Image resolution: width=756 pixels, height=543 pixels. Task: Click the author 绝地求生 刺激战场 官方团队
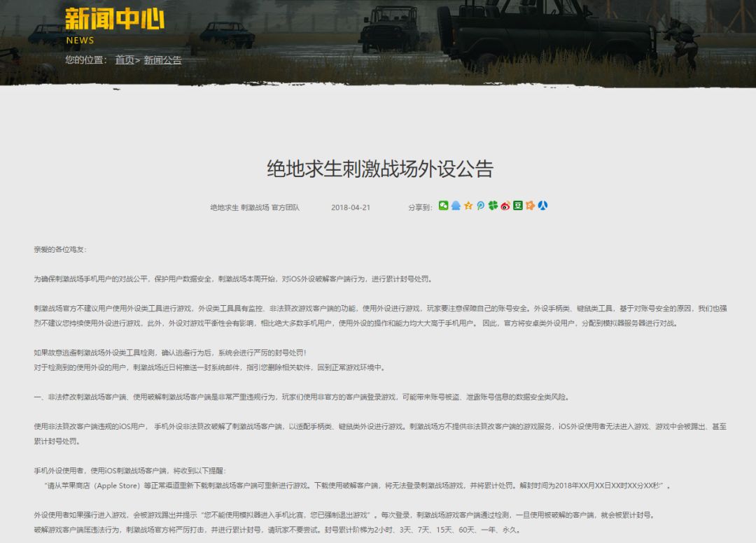(x=255, y=208)
